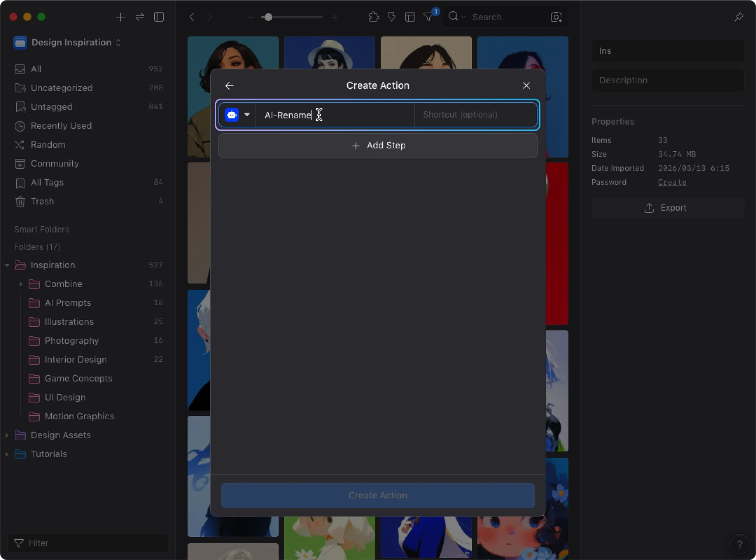Expand the Combine folder
This screenshot has width=756, height=560.
21,284
